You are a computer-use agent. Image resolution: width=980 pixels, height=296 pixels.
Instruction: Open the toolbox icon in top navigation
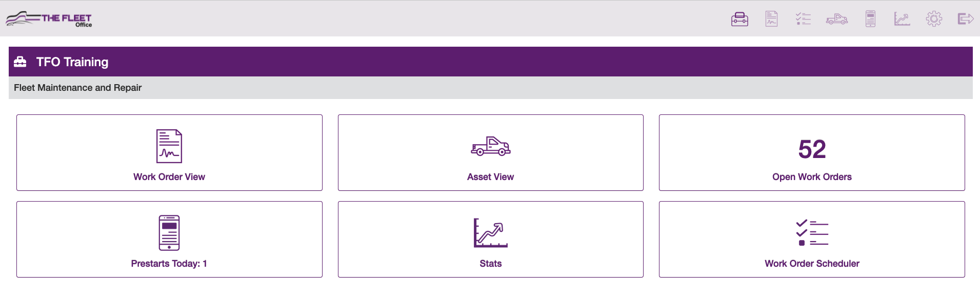coord(739,19)
